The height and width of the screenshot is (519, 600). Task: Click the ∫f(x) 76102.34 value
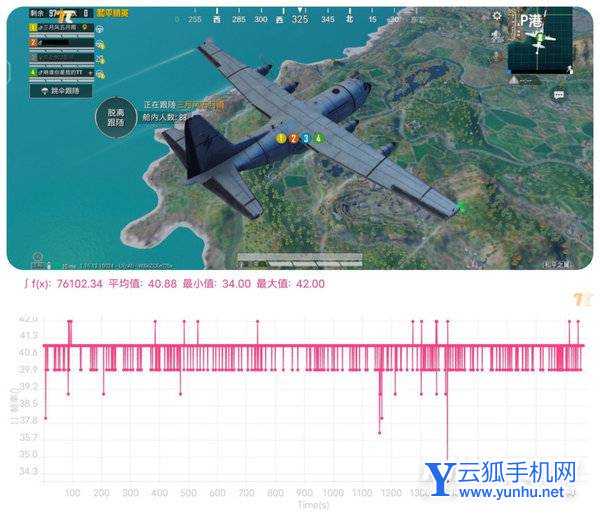point(63,284)
